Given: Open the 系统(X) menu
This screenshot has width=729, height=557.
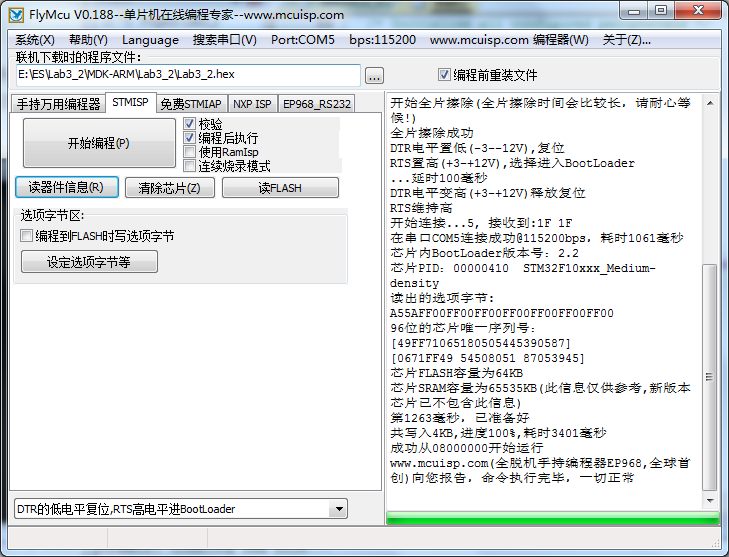Looking at the screenshot, I should [35, 40].
